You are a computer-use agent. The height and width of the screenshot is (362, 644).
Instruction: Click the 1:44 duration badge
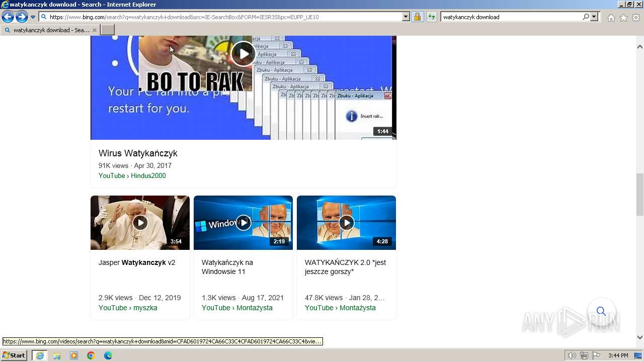pos(383,131)
